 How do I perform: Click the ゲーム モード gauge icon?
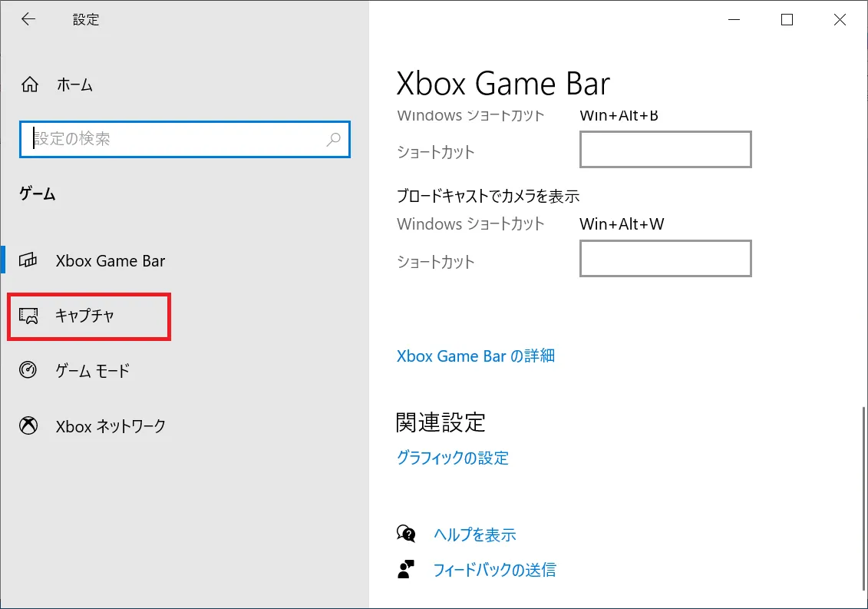[28, 369]
